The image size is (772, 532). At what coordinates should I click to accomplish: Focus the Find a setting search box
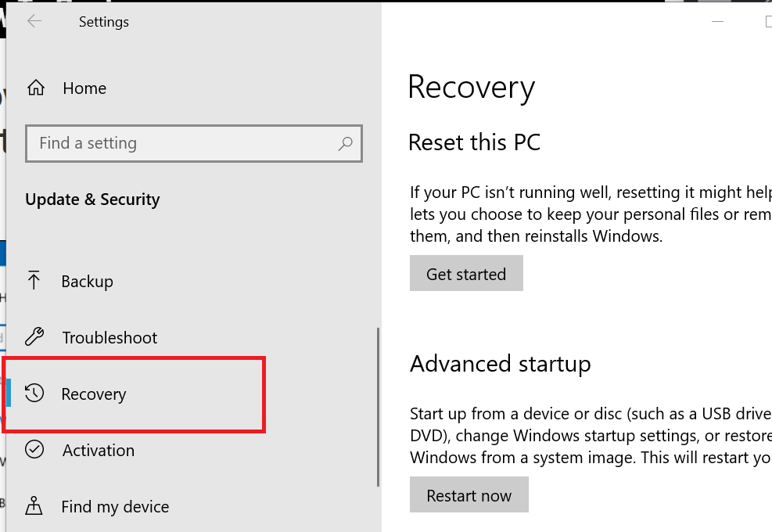tap(184, 143)
